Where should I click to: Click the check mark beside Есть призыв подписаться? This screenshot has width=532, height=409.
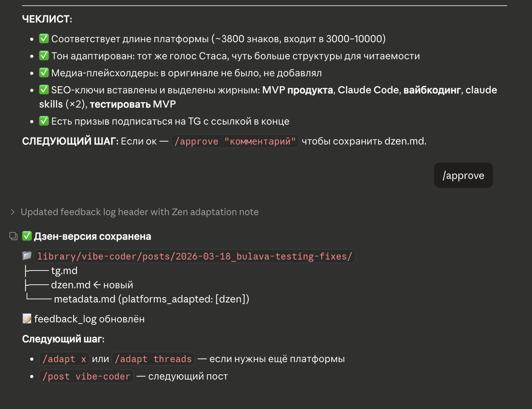coord(44,121)
